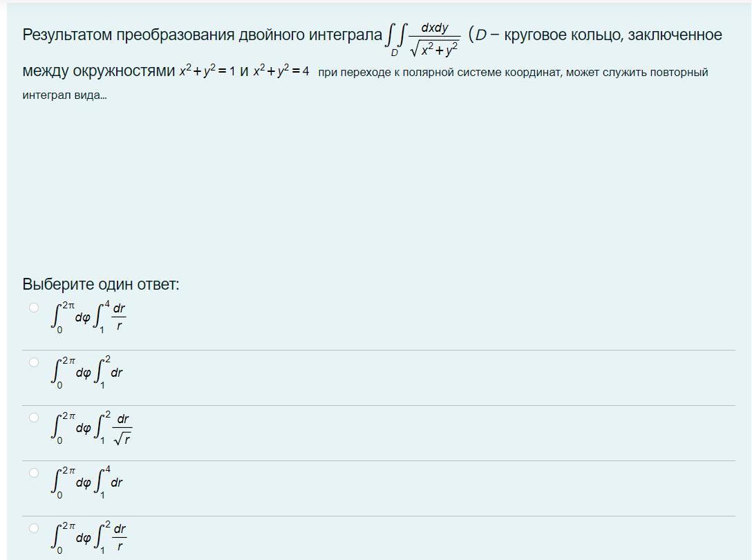The height and width of the screenshot is (560, 752).
Task: Click the first answer formula with dr/r up to 4
Action: tap(88, 317)
